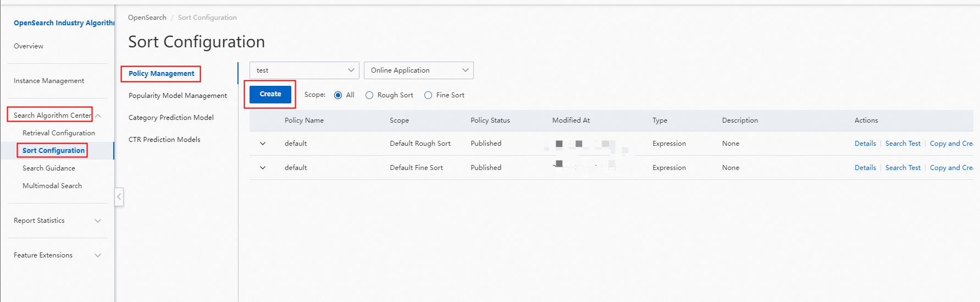The image size is (980, 302).
Task: Expand the Default Rough Sort policy row
Action: pyautogui.click(x=263, y=144)
